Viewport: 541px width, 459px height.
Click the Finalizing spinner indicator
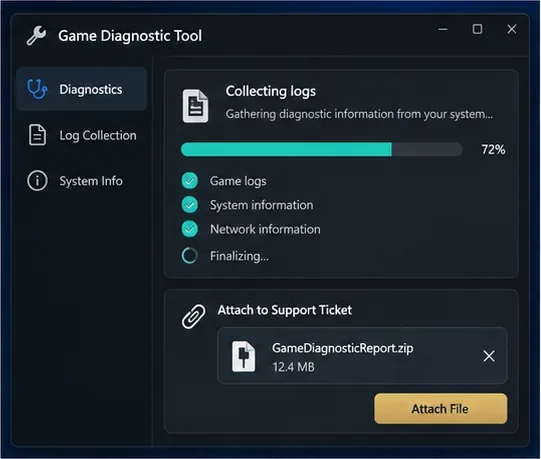point(189,256)
